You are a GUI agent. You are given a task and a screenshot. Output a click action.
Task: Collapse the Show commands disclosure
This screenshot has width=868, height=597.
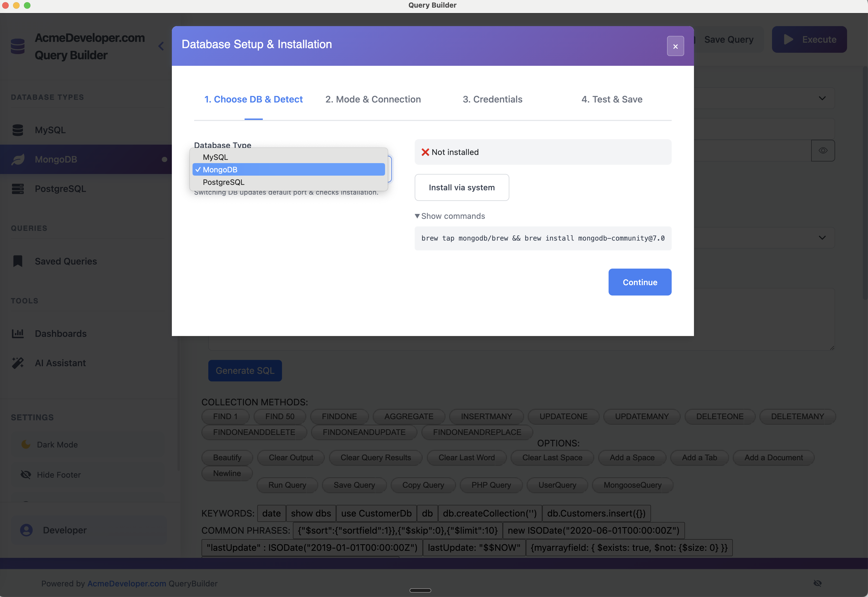[450, 216]
